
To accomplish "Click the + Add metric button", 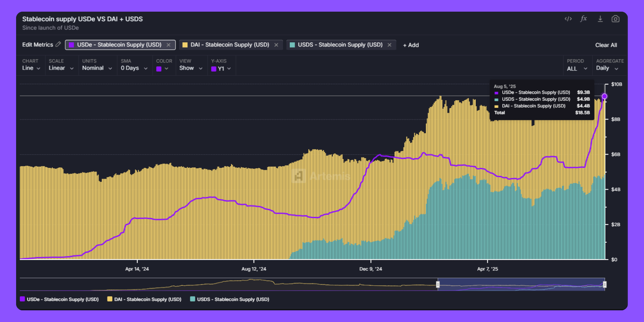I will tap(411, 45).
